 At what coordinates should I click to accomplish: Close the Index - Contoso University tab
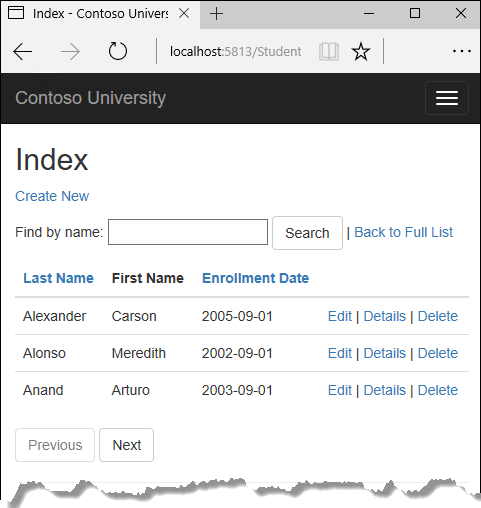tap(184, 13)
